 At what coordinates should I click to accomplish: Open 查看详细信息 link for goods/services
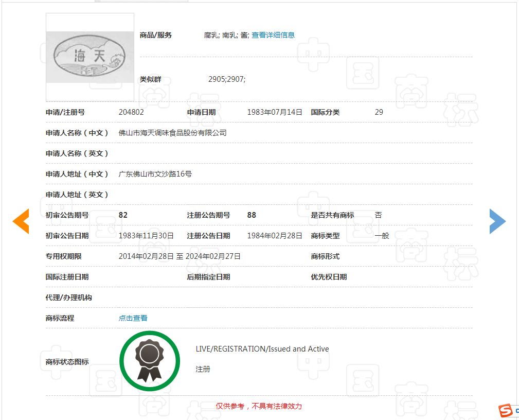click(273, 35)
